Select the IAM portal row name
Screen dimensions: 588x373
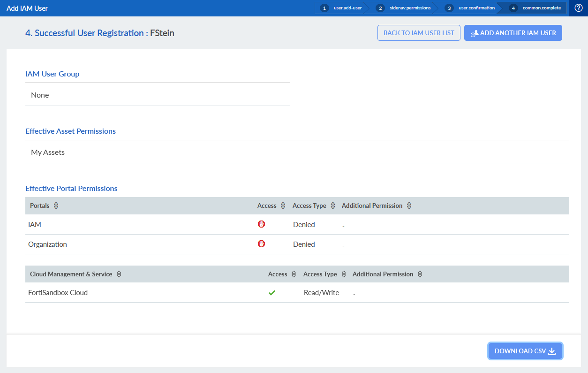click(35, 225)
